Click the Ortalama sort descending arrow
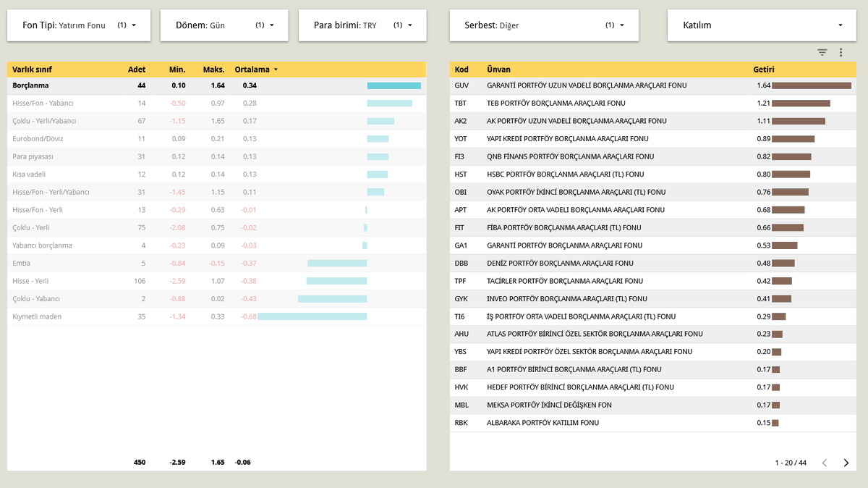 click(276, 70)
